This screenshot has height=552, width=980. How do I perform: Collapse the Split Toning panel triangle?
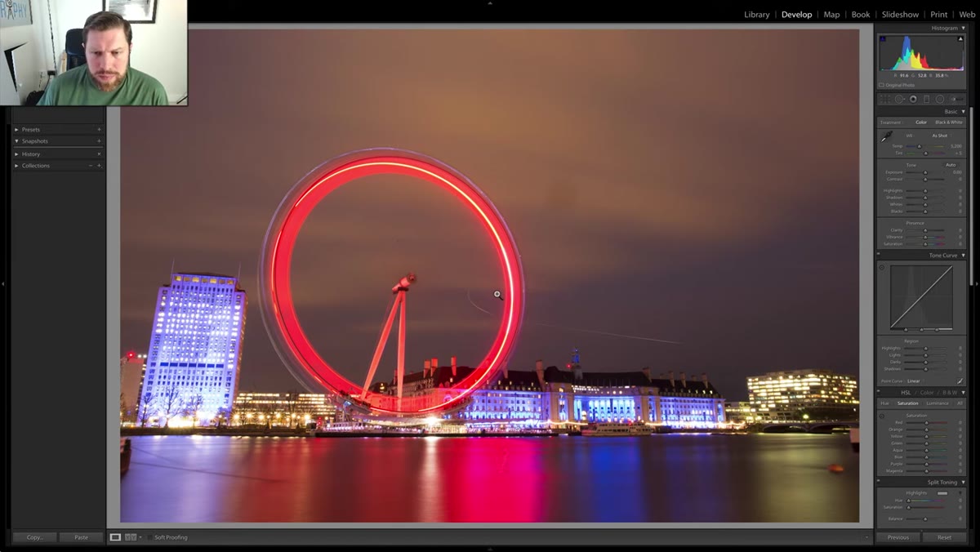pos(963,483)
